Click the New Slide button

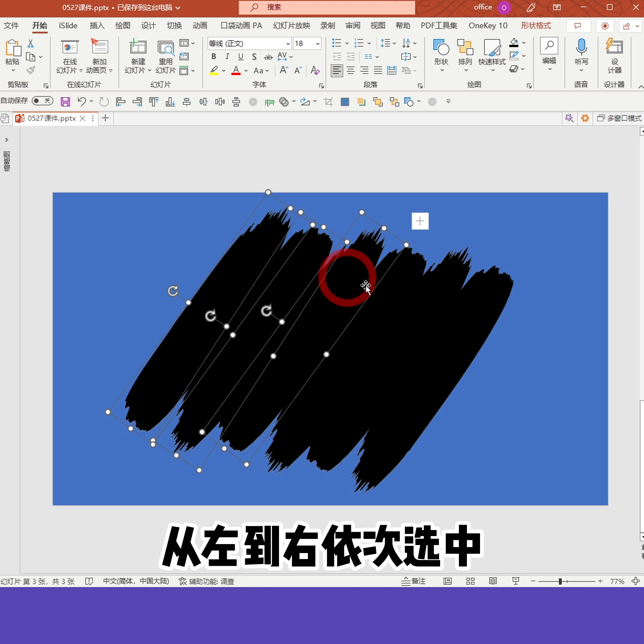pos(138,56)
